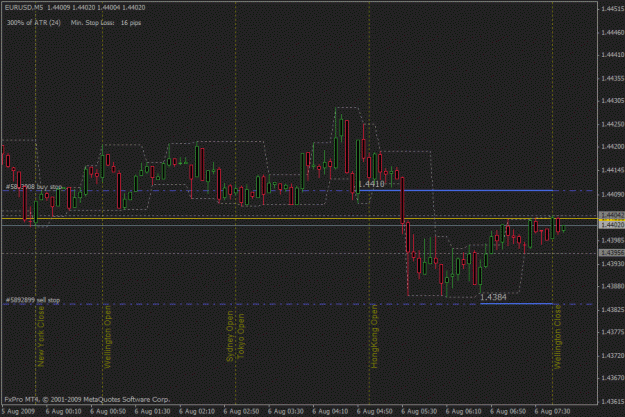Click the 1.4410 price level label
This screenshot has height=417, width=625.
371,184
